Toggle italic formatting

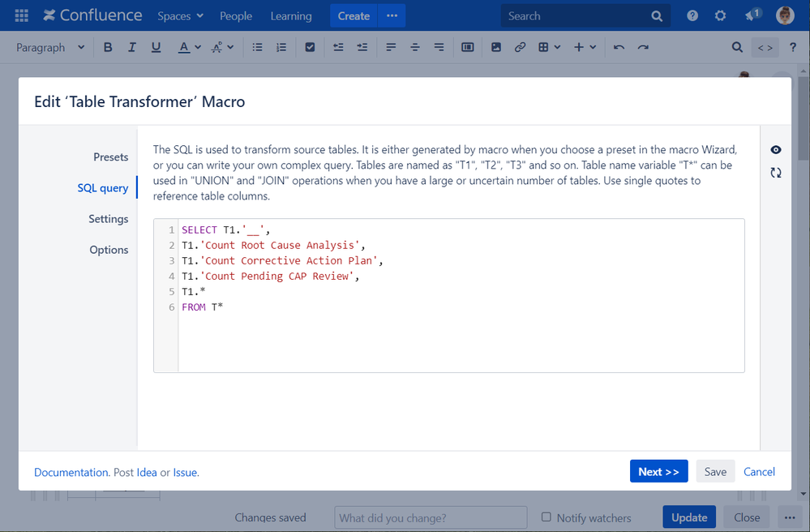131,48
